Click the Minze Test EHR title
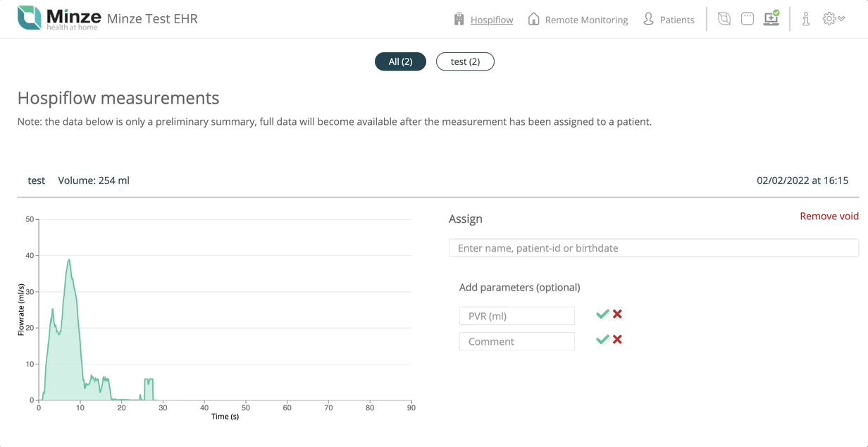868x447 pixels. 152,18
